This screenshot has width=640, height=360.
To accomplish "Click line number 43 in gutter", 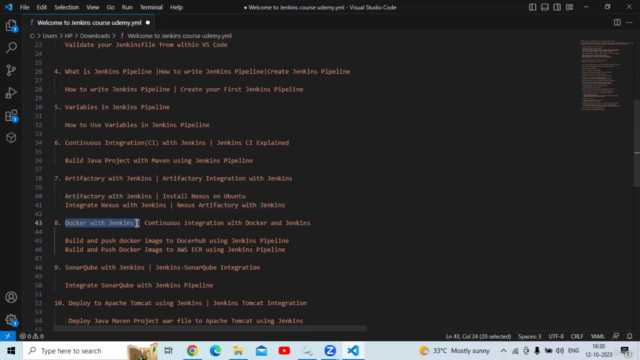I will point(38,223).
